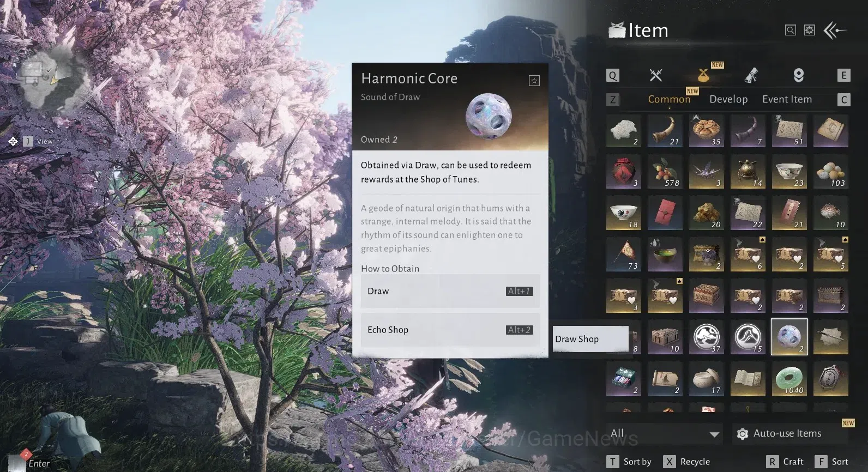Select the berries item with count 578
868x472 pixels.
(x=665, y=172)
